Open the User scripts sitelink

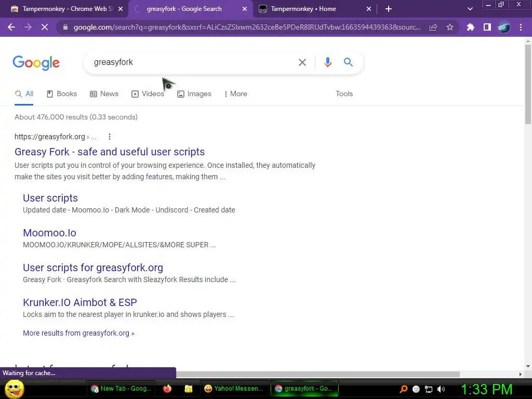pos(50,198)
